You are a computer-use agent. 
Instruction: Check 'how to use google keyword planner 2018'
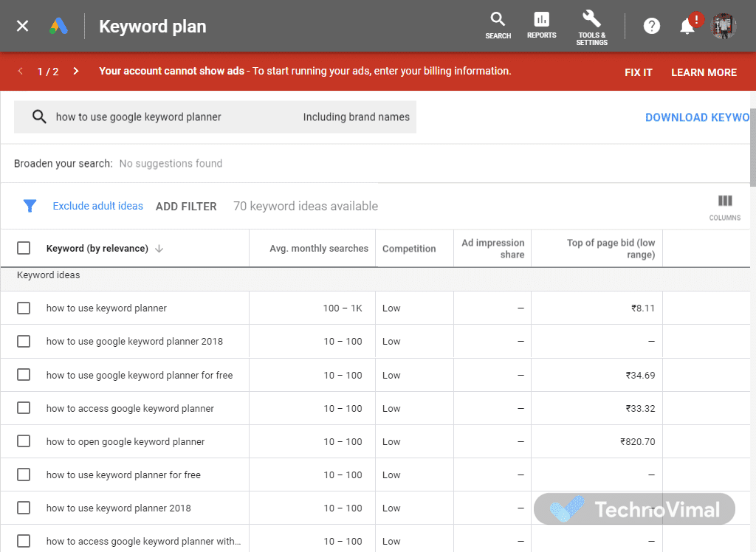pos(24,341)
